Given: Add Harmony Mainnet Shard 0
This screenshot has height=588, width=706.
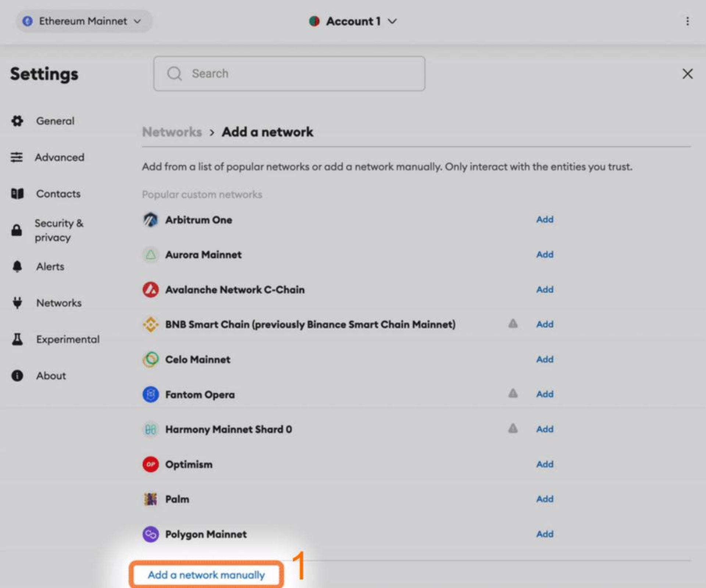Looking at the screenshot, I should pos(545,429).
